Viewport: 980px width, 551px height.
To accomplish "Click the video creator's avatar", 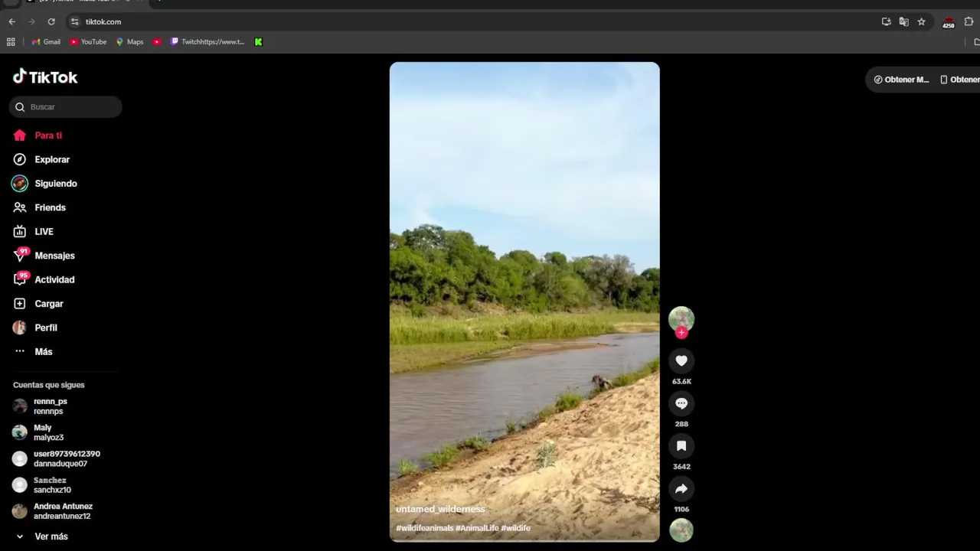I will point(681,318).
